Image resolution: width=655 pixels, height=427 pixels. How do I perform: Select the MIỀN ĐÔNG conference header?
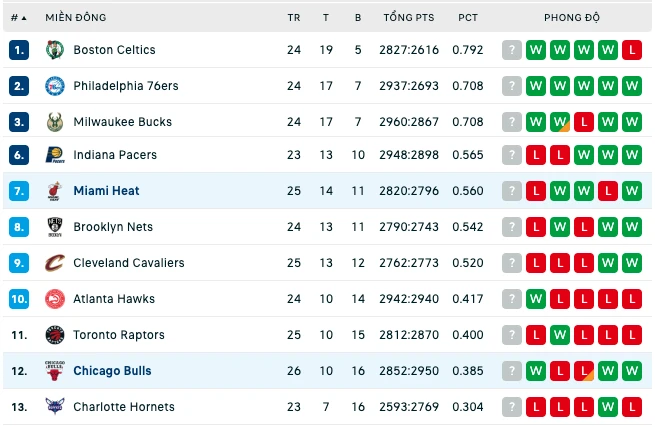[76, 18]
